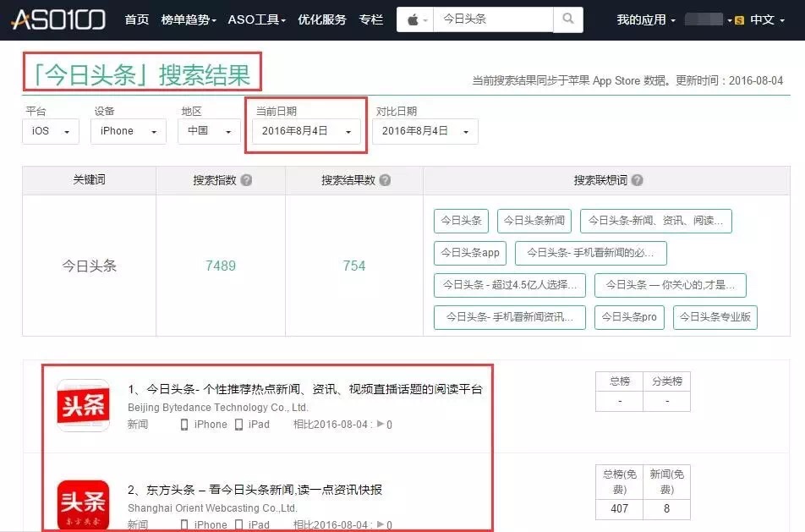This screenshot has width=805, height=532.
Task: Click the yellow S badge icon
Action: pos(739,20)
